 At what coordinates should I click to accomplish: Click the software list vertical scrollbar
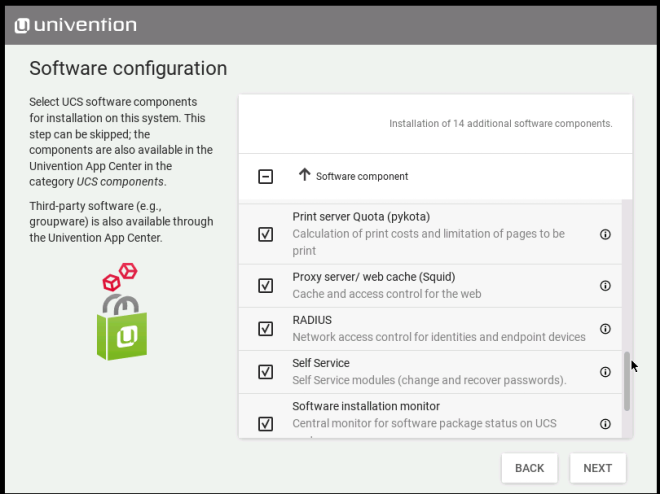pos(627,380)
